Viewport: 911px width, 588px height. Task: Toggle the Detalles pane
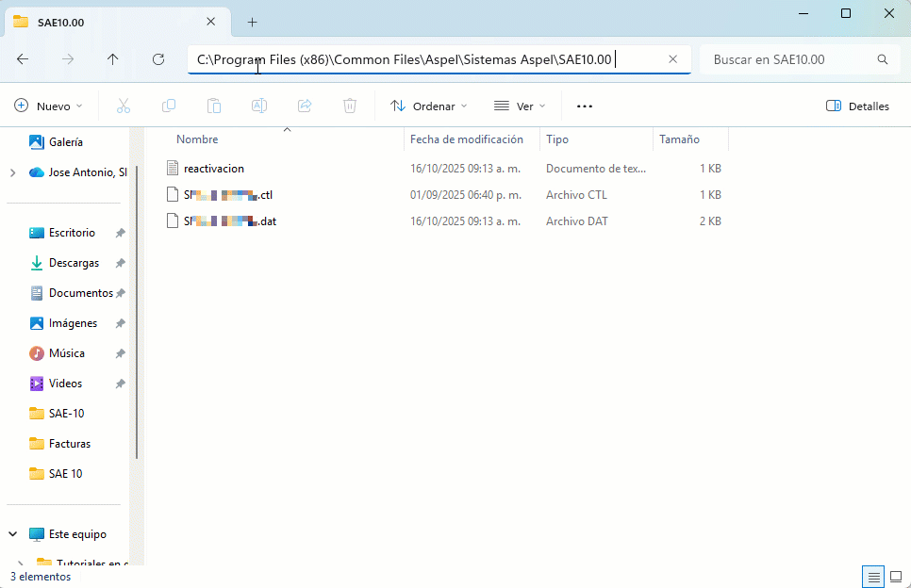pos(857,106)
